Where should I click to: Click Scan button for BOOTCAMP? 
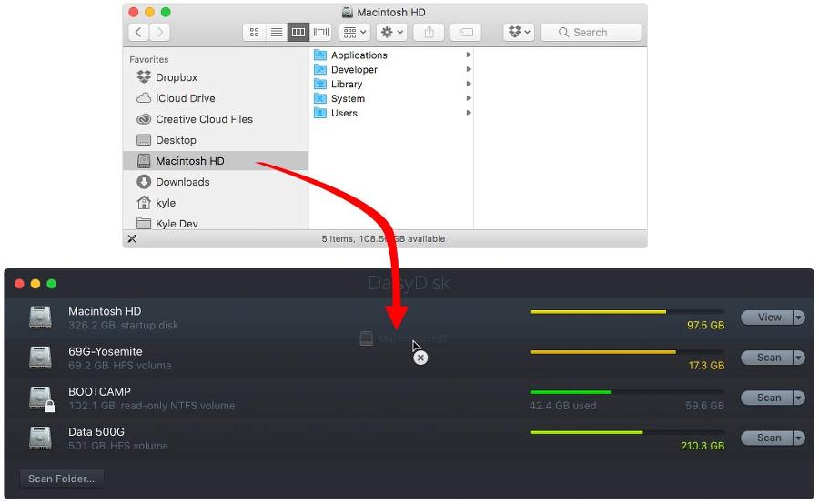click(767, 398)
